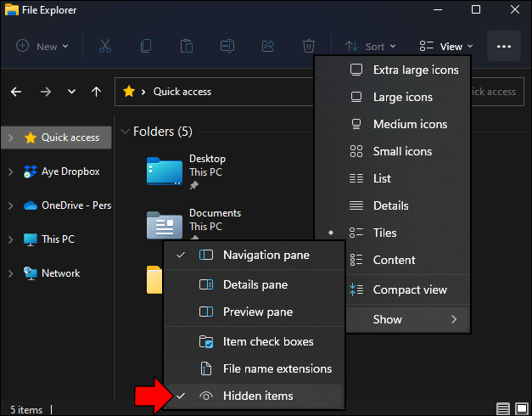Toggle Hidden items option

click(x=257, y=396)
